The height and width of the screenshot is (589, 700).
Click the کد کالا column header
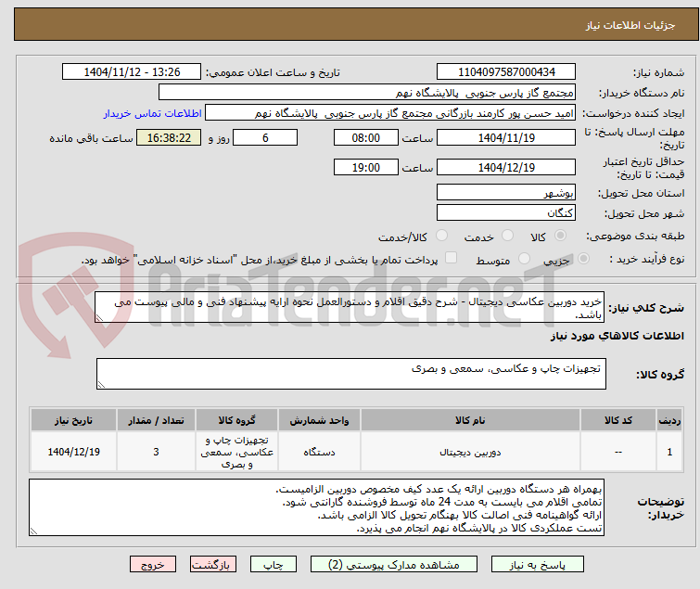617,420
